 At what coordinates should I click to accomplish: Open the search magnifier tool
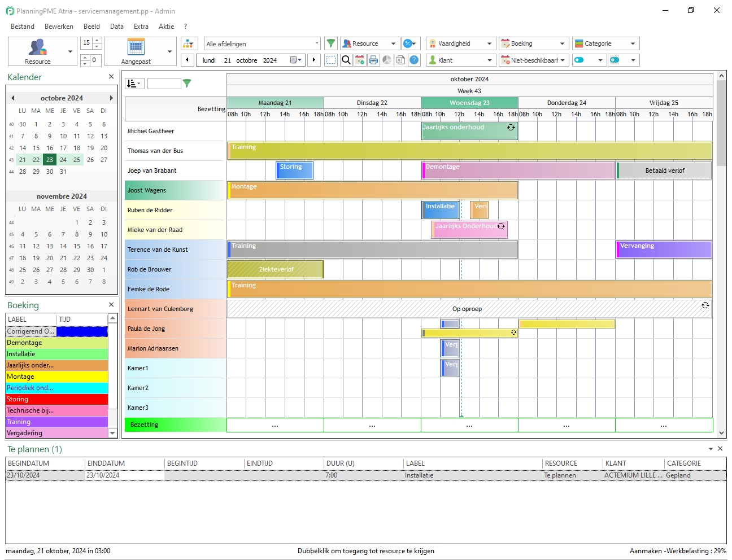tap(346, 60)
